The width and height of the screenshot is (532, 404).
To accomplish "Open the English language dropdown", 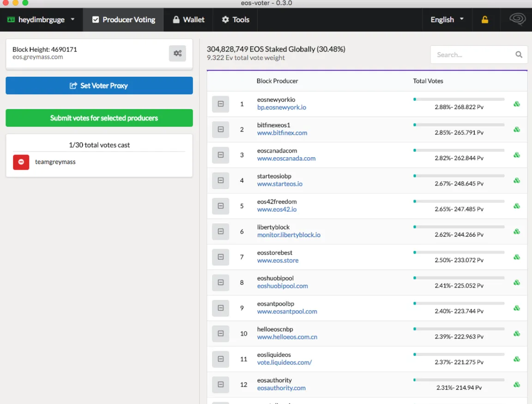I will click(447, 20).
